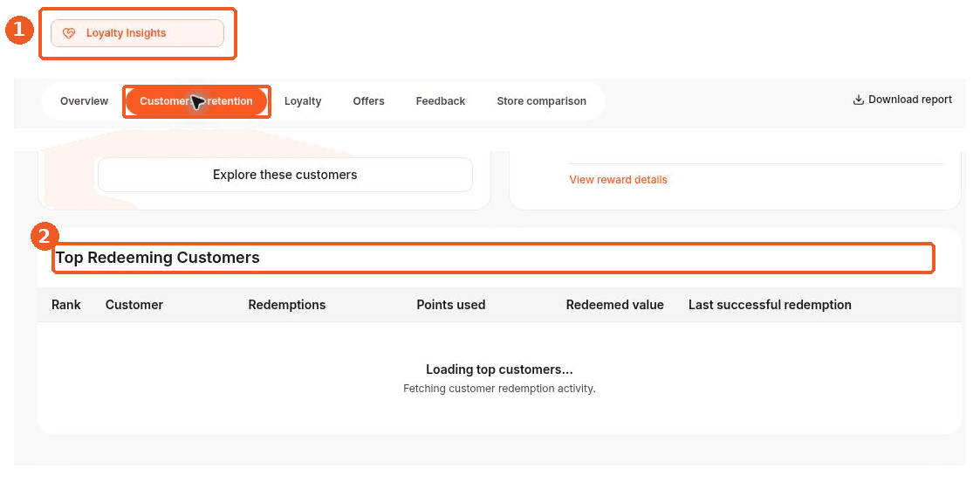Screen dimensions: 980x483
Task: Click the Redeemed value column header
Action: 615,305
